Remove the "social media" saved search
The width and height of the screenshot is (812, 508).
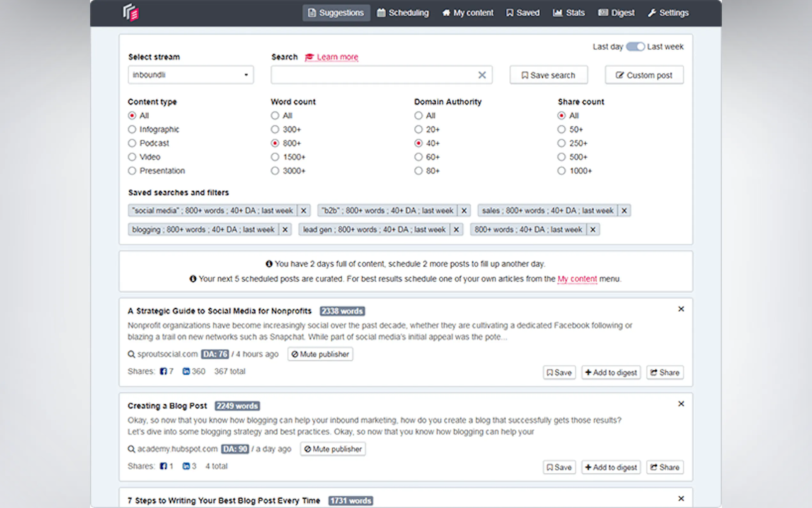pyautogui.click(x=303, y=211)
